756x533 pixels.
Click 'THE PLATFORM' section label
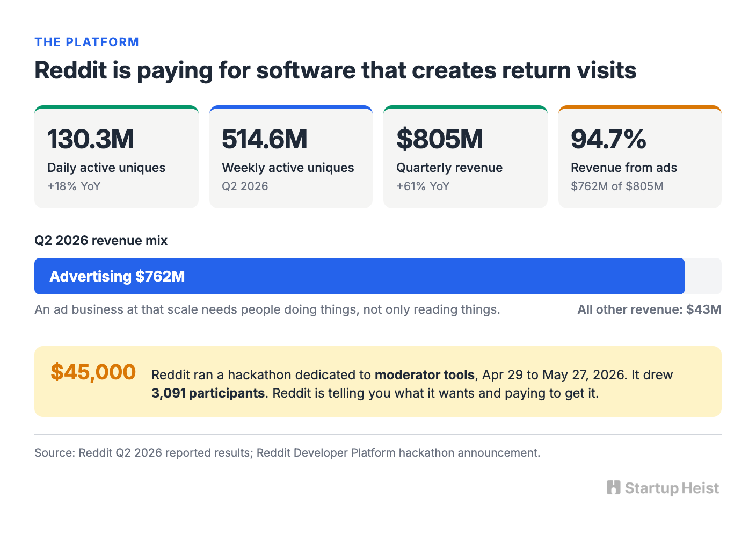tap(87, 42)
